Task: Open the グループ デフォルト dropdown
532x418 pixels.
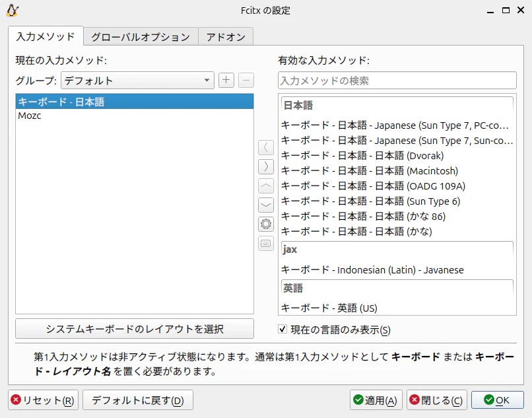Action: (x=137, y=81)
